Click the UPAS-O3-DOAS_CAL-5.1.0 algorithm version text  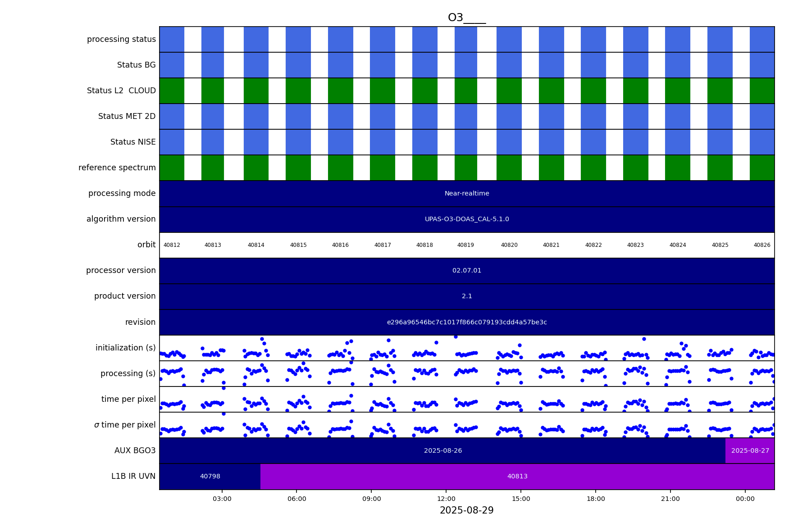click(x=466, y=219)
